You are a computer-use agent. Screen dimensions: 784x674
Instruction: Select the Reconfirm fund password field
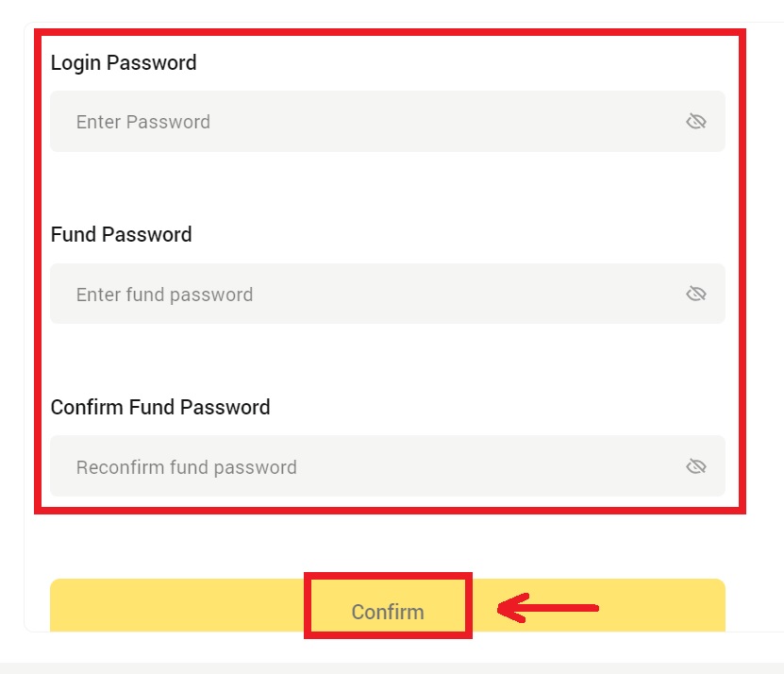click(283, 465)
